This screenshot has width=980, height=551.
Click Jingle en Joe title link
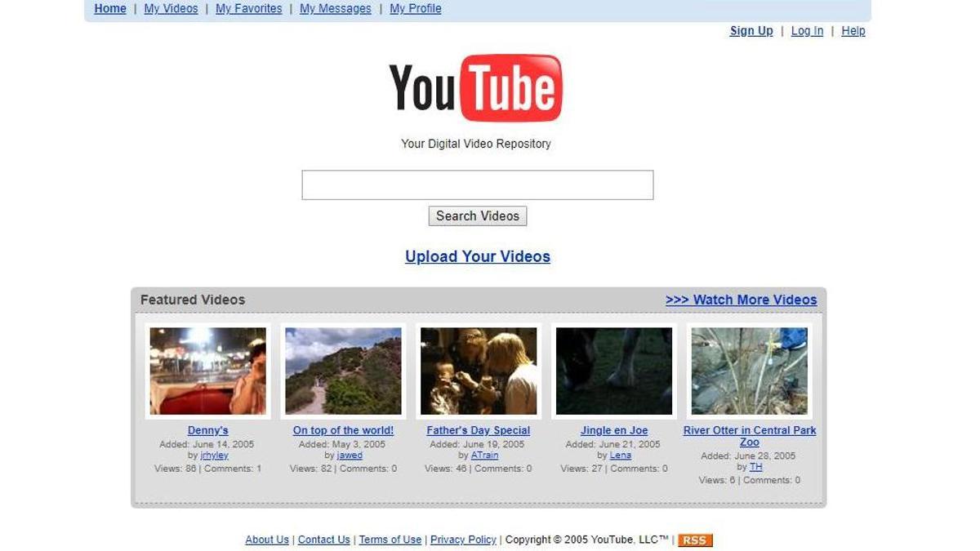[x=614, y=430]
